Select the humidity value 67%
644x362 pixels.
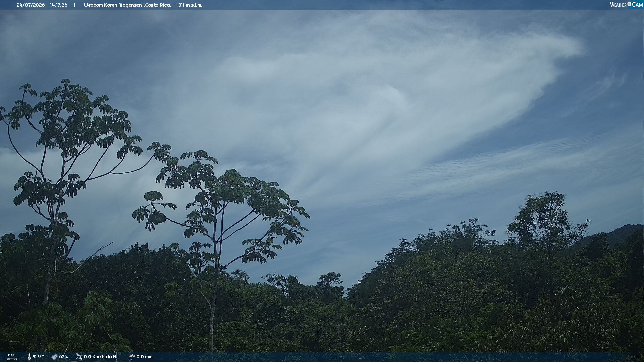click(x=64, y=357)
